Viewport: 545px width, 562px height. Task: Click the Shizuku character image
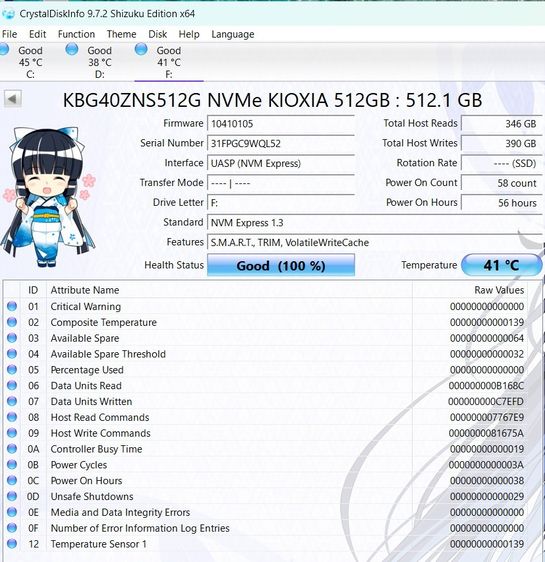coord(48,196)
